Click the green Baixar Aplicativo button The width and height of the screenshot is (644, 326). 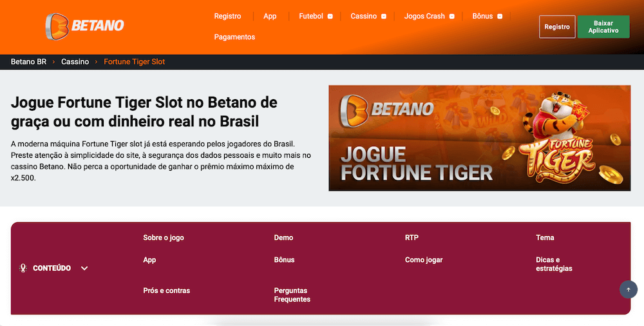[603, 26]
